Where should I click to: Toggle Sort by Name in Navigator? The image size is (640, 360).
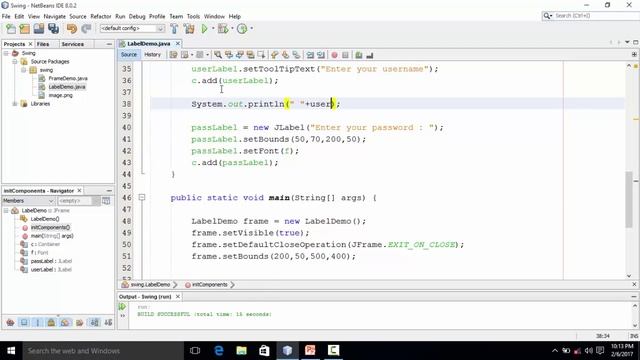(95, 323)
